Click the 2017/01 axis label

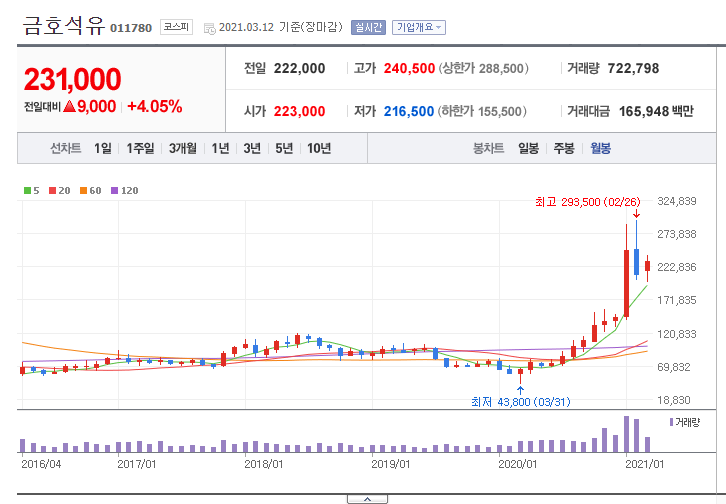(137, 464)
